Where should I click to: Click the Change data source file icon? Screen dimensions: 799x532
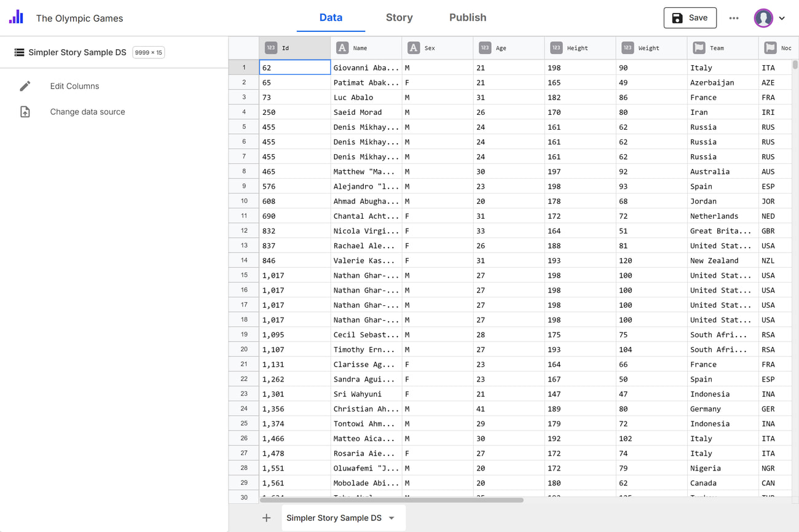click(x=25, y=112)
